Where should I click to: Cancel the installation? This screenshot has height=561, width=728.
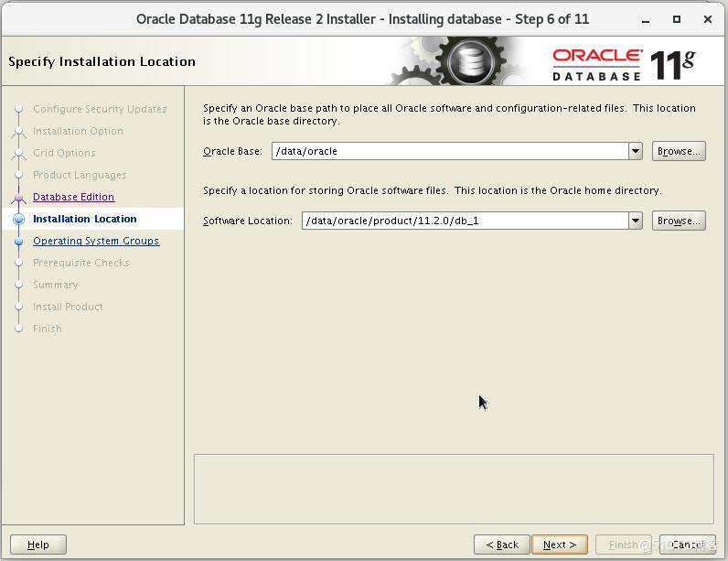coord(688,545)
